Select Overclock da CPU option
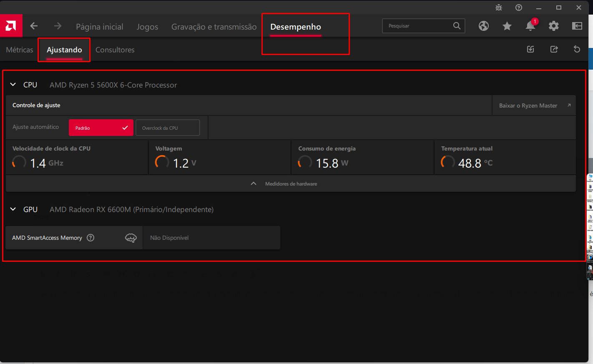The width and height of the screenshot is (593, 364). tap(168, 128)
